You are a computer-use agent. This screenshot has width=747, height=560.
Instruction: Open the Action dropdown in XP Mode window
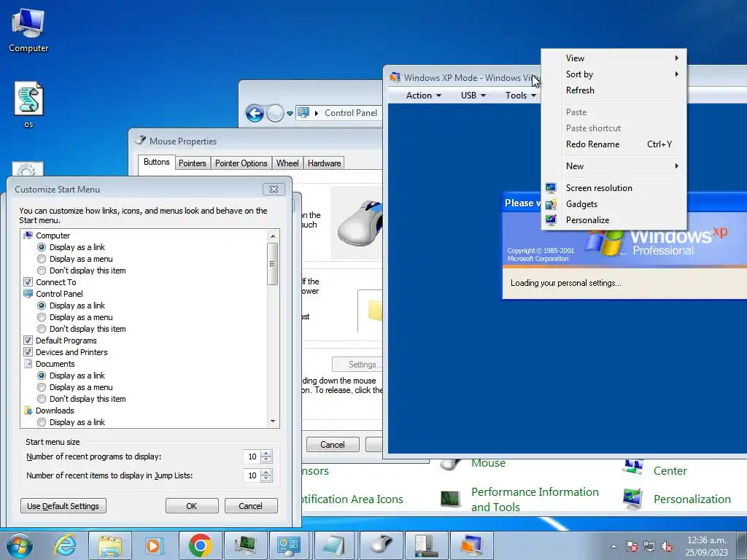pos(423,96)
